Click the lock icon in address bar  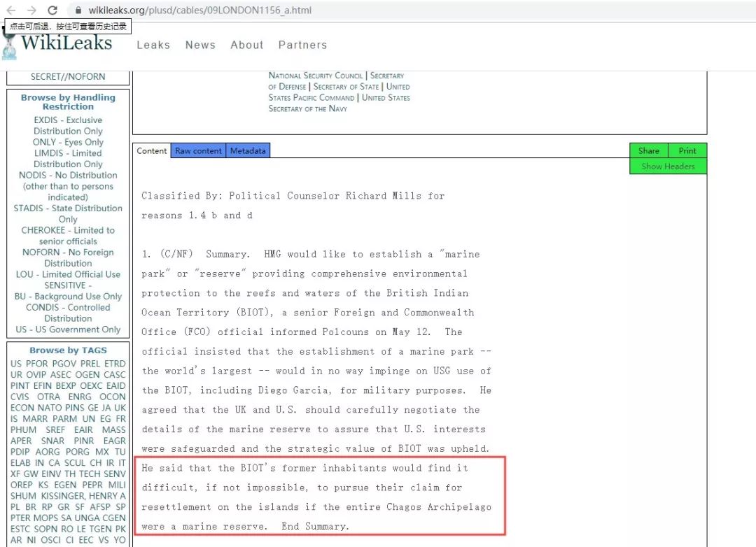pos(78,10)
